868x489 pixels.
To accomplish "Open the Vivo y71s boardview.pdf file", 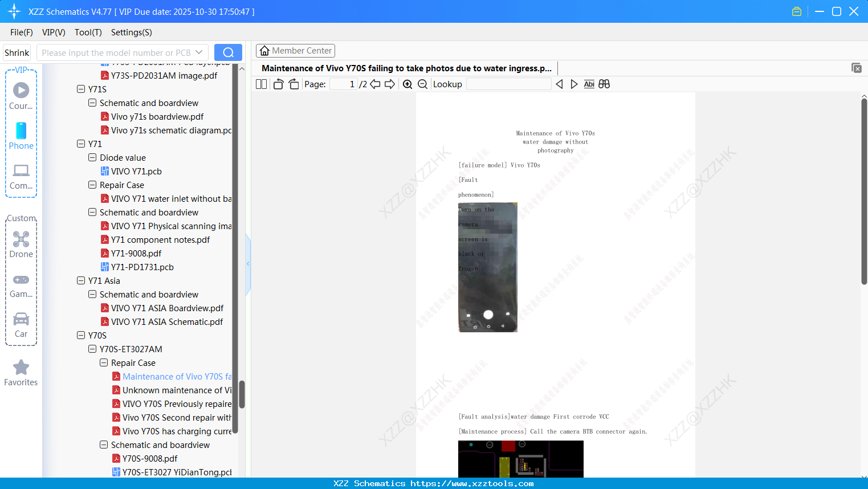I will pos(158,116).
